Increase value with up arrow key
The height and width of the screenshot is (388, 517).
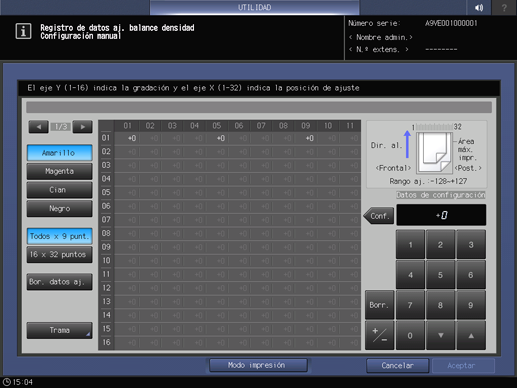point(471,335)
